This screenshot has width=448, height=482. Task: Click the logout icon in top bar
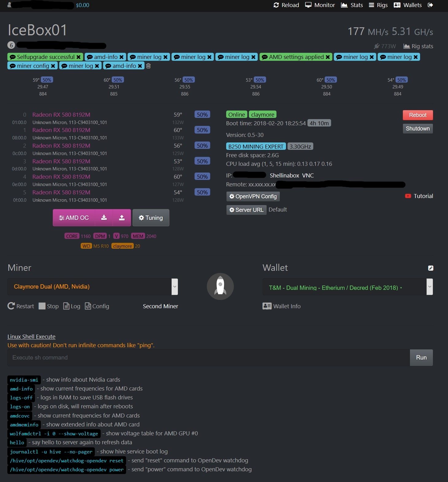pos(430,5)
